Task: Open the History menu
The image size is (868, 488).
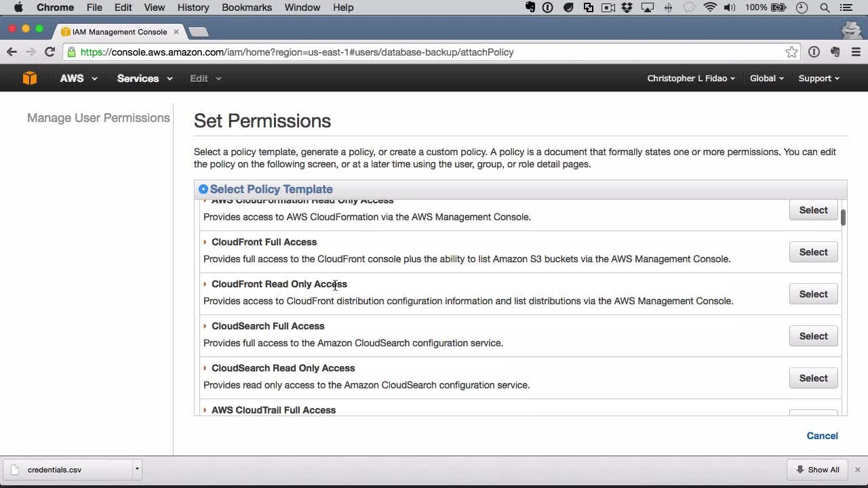Action: (193, 7)
